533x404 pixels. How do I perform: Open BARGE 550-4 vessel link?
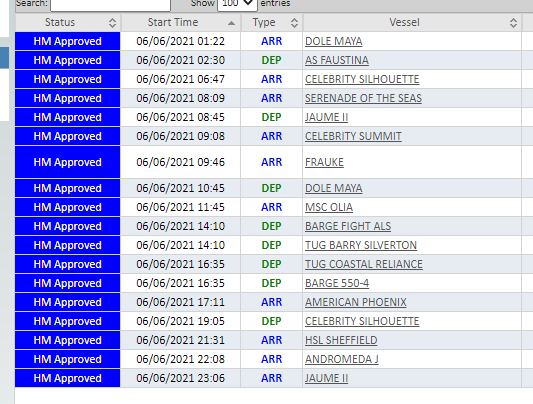[337, 283]
